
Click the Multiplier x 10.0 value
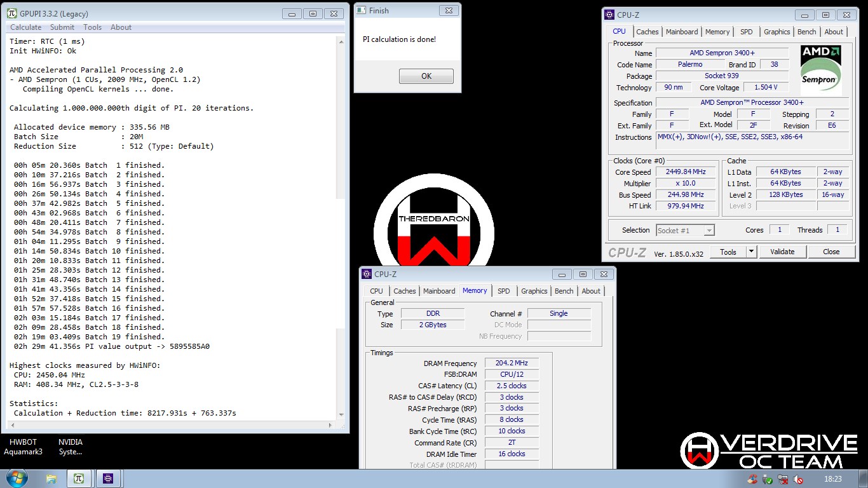pos(686,184)
